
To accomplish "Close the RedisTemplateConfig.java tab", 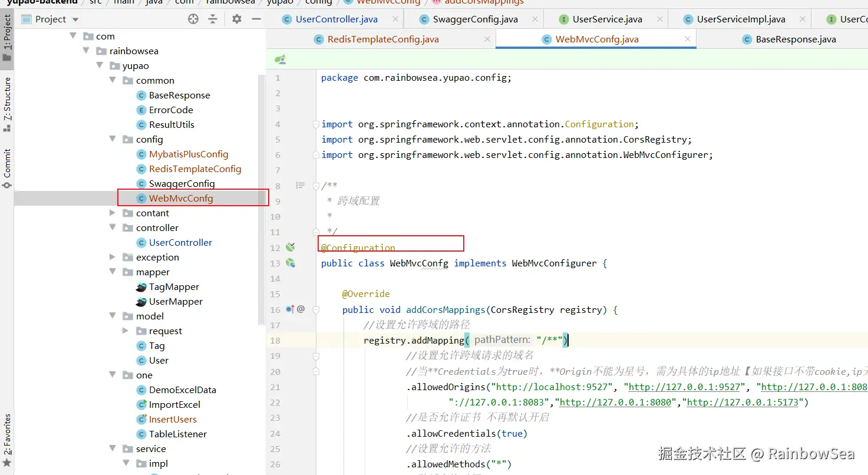I will coord(487,39).
